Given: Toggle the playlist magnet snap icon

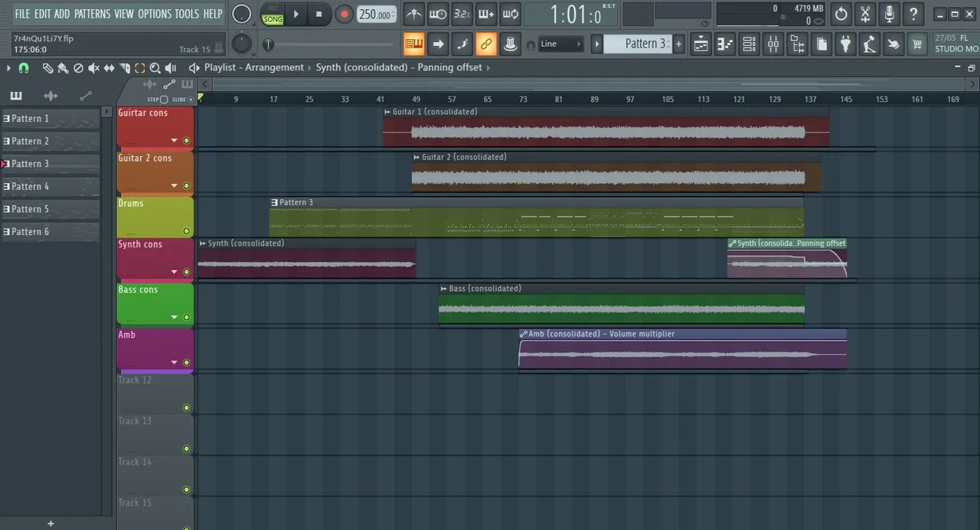Looking at the screenshot, I should (x=24, y=68).
